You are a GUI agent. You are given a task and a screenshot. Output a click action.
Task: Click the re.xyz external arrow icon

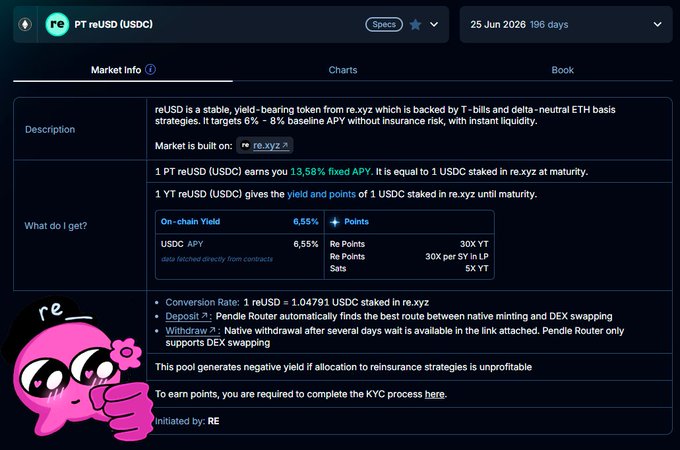[285, 145]
